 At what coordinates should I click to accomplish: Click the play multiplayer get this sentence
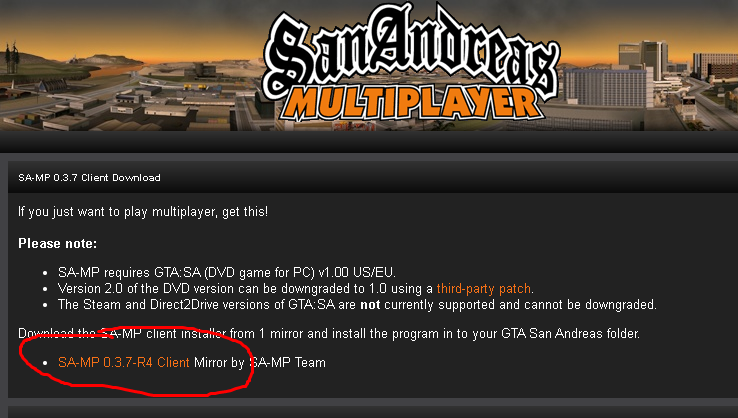(x=143, y=212)
